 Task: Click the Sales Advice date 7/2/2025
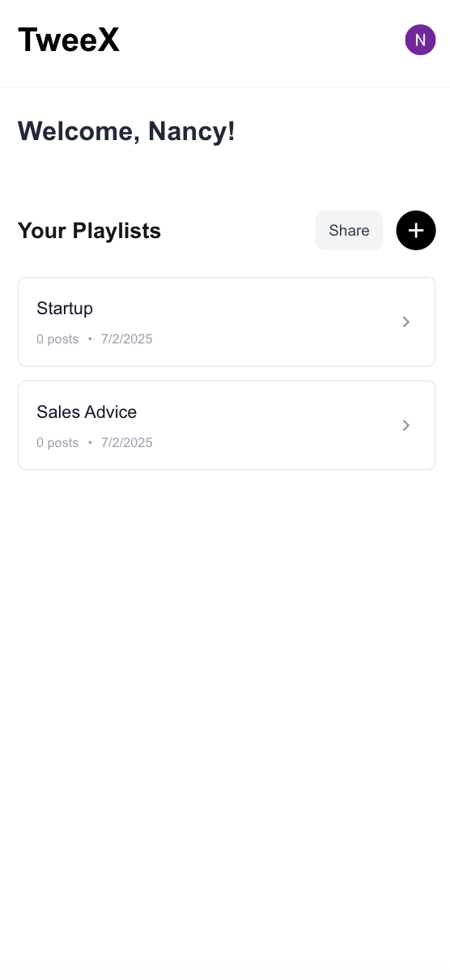tap(127, 443)
